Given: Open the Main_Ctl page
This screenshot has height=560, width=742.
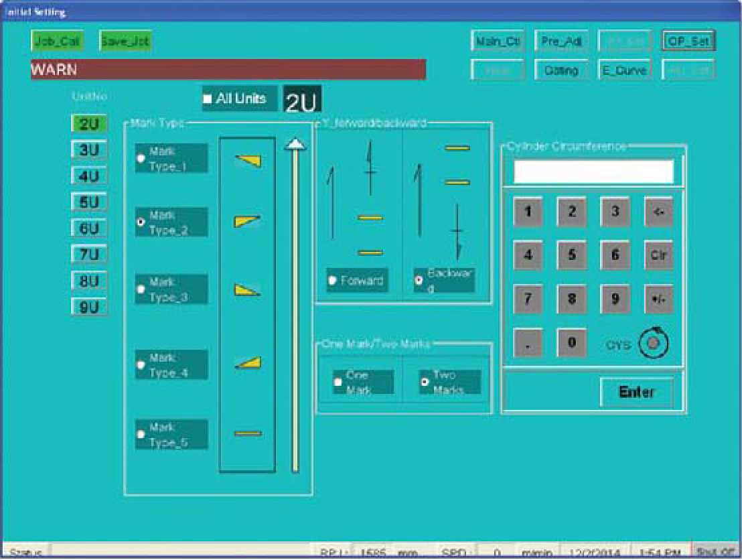Looking at the screenshot, I should (x=497, y=41).
